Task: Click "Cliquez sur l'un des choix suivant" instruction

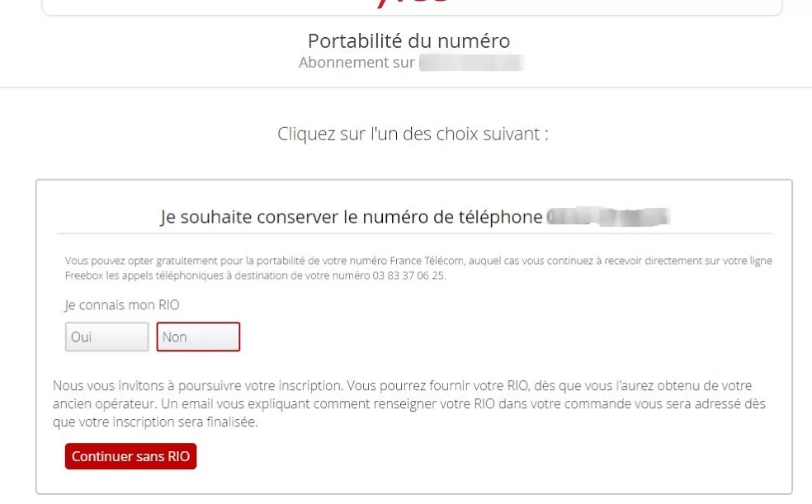Action: pos(413,134)
